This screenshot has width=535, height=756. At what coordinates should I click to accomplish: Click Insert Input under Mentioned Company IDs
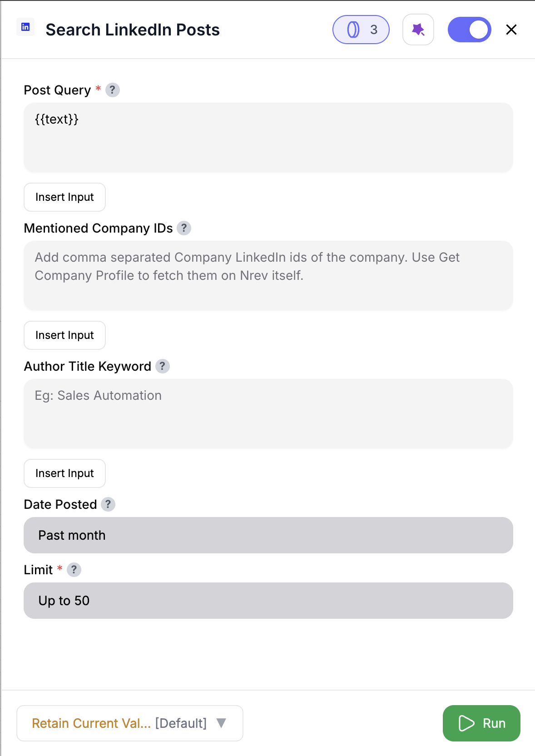pyautogui.click(x=64, y=335)
